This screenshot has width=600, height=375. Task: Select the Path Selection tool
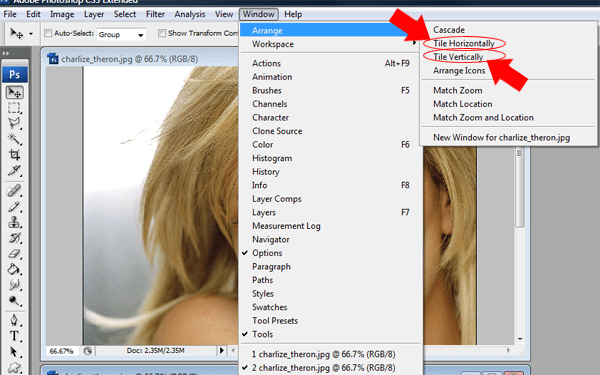tap(14, 351)
